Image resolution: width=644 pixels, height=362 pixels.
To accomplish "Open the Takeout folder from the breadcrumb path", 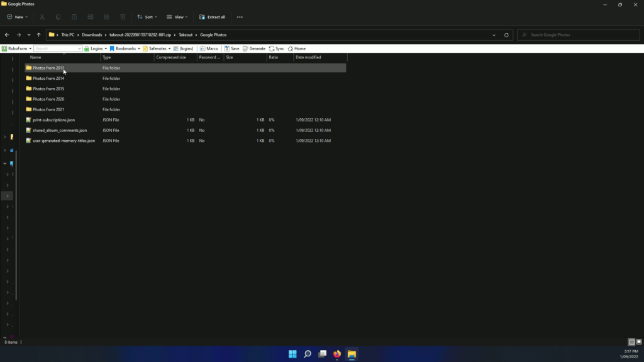I will [185, 35].
